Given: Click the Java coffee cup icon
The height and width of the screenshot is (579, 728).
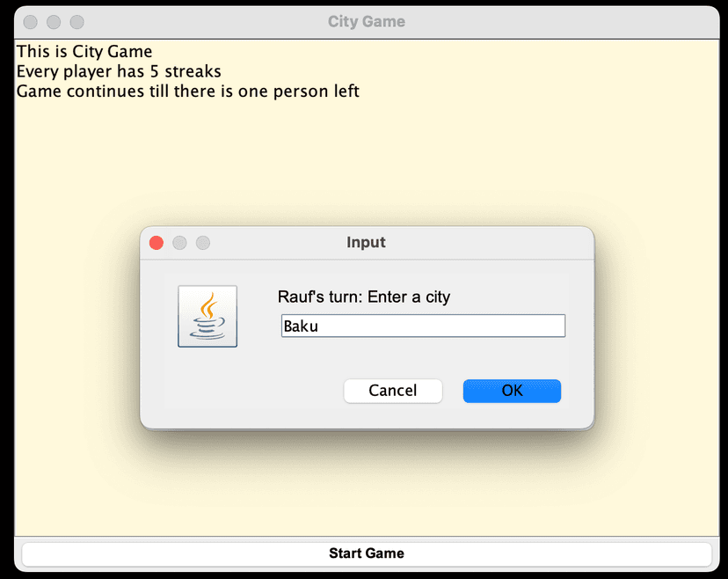Looking at the screenshot, I should [x=207, y=316].
